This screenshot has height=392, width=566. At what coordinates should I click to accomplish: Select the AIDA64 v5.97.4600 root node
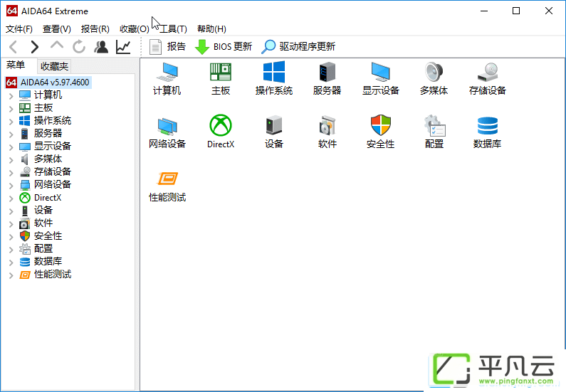(x=48, y=83)
